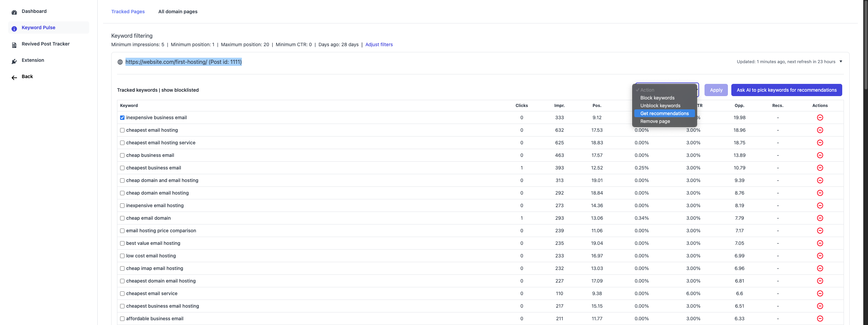Screen dimensions: 868x325
Task: Check cheap domain and email hosting checkbox
Action: click(122, 181)
